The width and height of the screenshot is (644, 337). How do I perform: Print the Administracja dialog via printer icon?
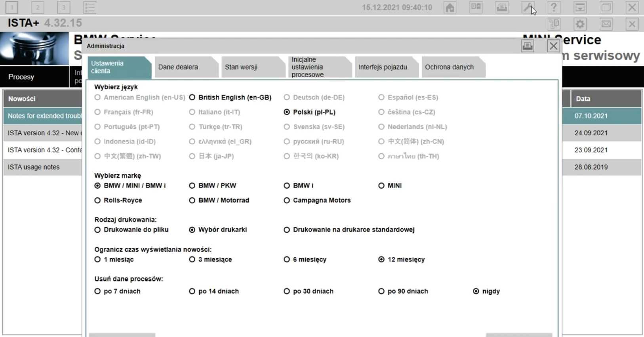(527, 46)
